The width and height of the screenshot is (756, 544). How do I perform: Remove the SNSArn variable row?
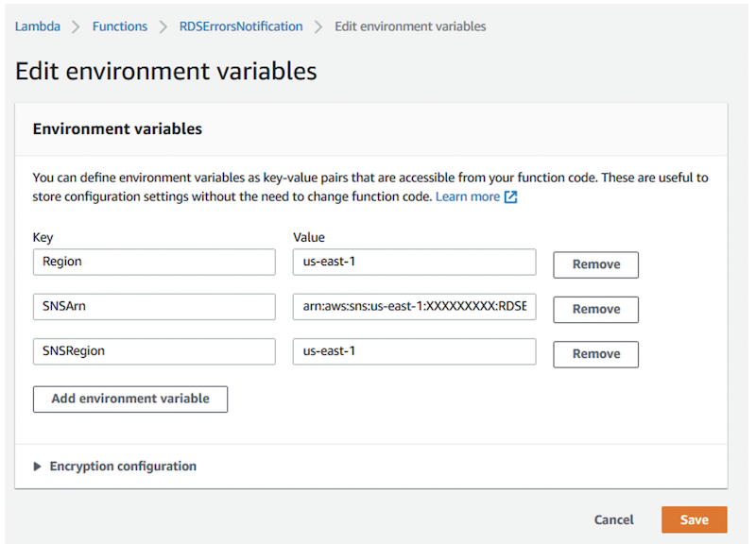click(595, 309)
